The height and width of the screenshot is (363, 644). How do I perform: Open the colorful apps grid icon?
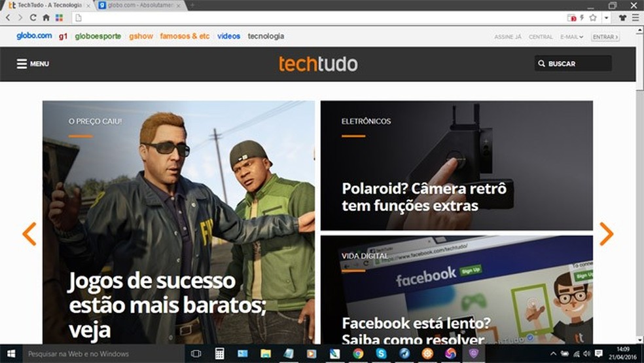pyautogui.click(x=59, y=18)
